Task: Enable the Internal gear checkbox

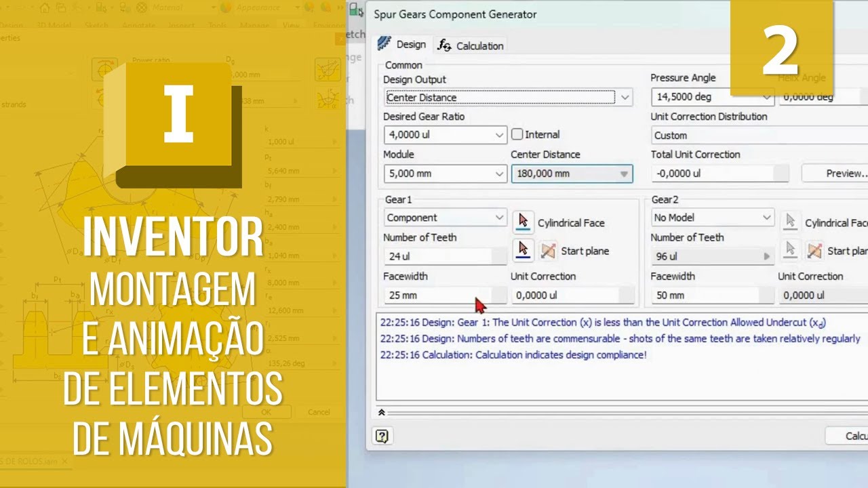Action: pyautogui.click(x=517, y=134)
